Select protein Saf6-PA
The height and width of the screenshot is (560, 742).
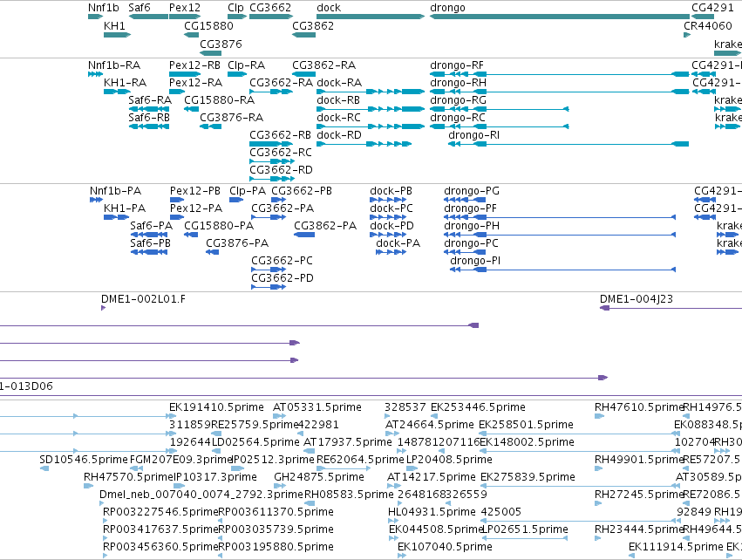[x=152, y=226]
